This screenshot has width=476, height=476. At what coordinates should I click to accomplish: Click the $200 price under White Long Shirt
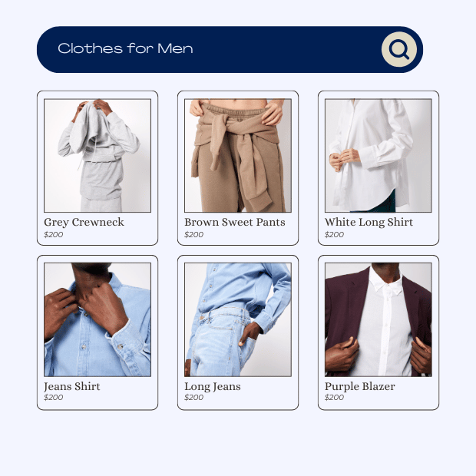334,234
